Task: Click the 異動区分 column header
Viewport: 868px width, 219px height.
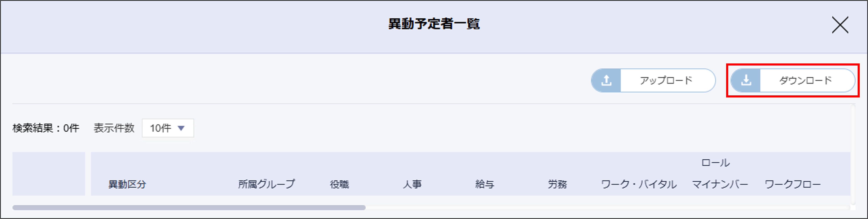Action: coord(127,184)
